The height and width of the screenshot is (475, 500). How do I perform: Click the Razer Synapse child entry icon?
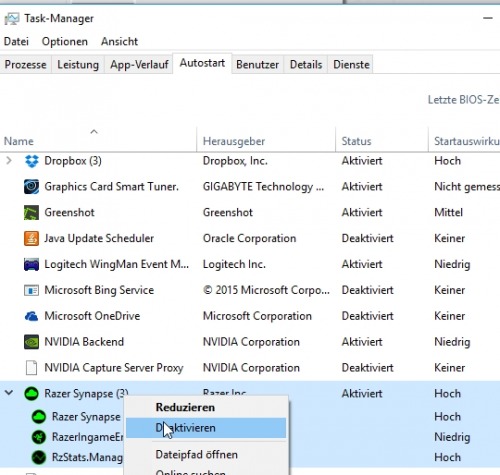[39, 417]
